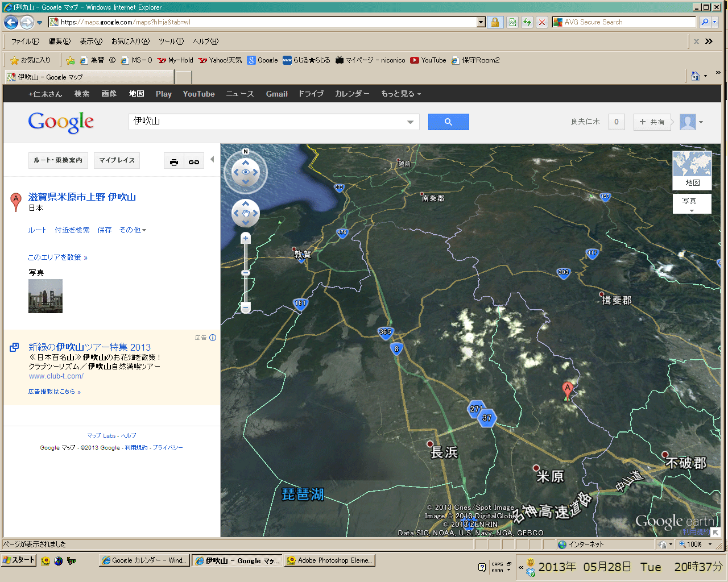728x582 pixels.
Task: Click the hand pan control
Action: point(246,214)
